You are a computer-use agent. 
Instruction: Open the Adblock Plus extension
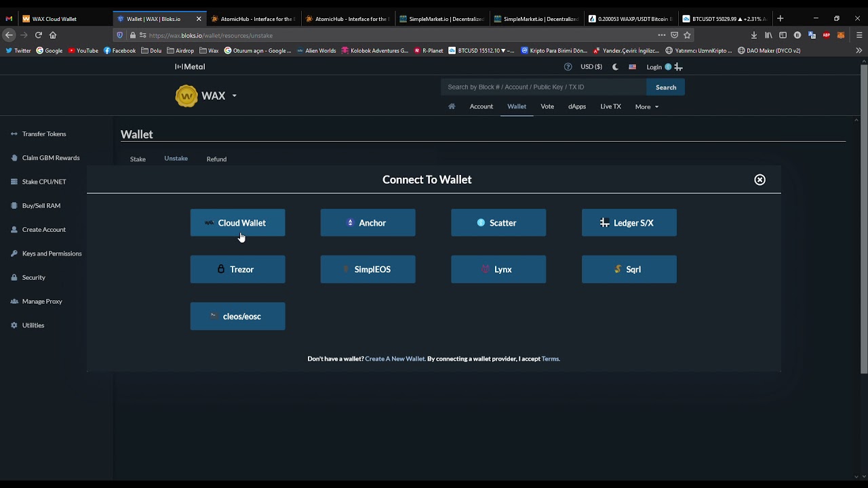click(827, 35)
